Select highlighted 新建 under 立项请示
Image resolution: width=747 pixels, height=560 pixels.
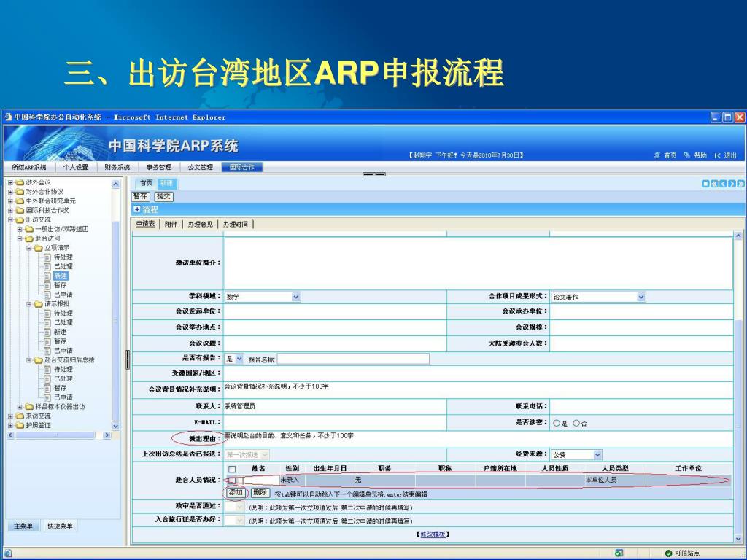pos(61,276)
